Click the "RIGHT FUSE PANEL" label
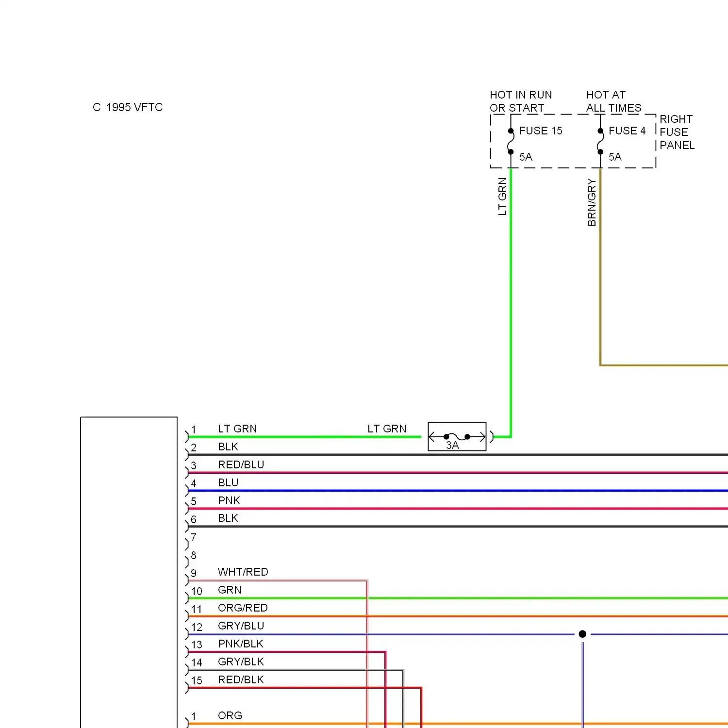The width and height of the screenshot is (728, 728). 677,132
